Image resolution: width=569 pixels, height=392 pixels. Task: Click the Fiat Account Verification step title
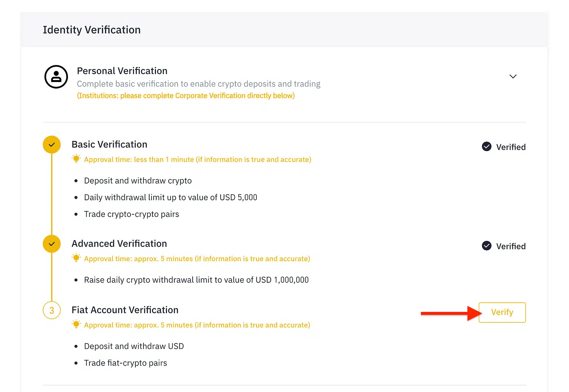tap(125, 310)
